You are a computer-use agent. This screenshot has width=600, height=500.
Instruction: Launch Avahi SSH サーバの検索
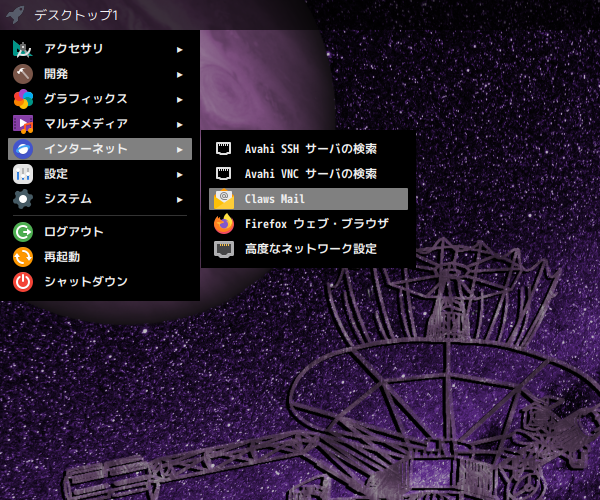[308, 149]
